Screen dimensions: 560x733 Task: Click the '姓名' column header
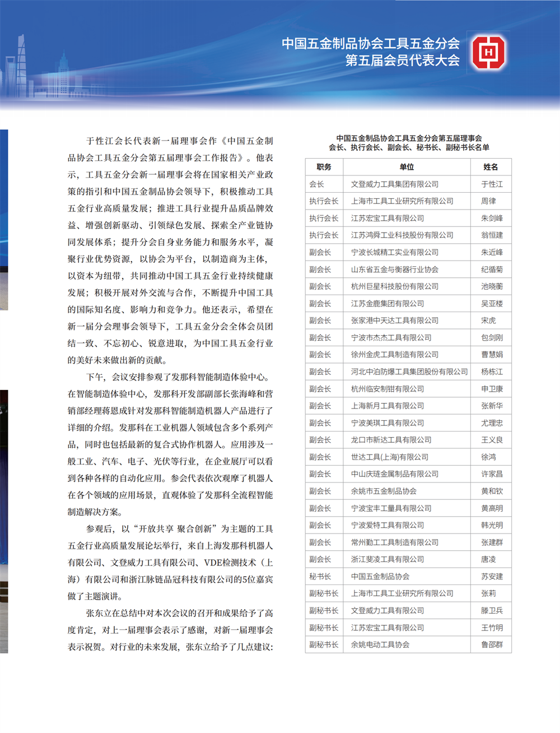pos(491,167)
